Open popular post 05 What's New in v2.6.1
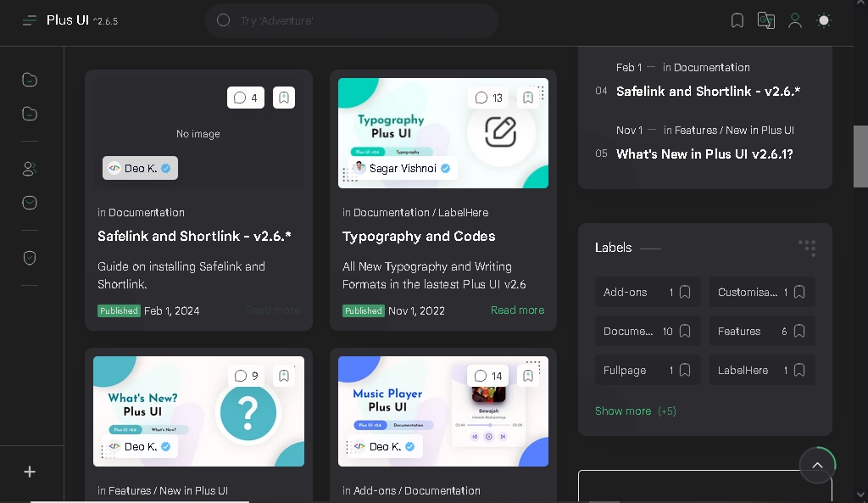This screenshot has width=868, height=503. point(704,154)
